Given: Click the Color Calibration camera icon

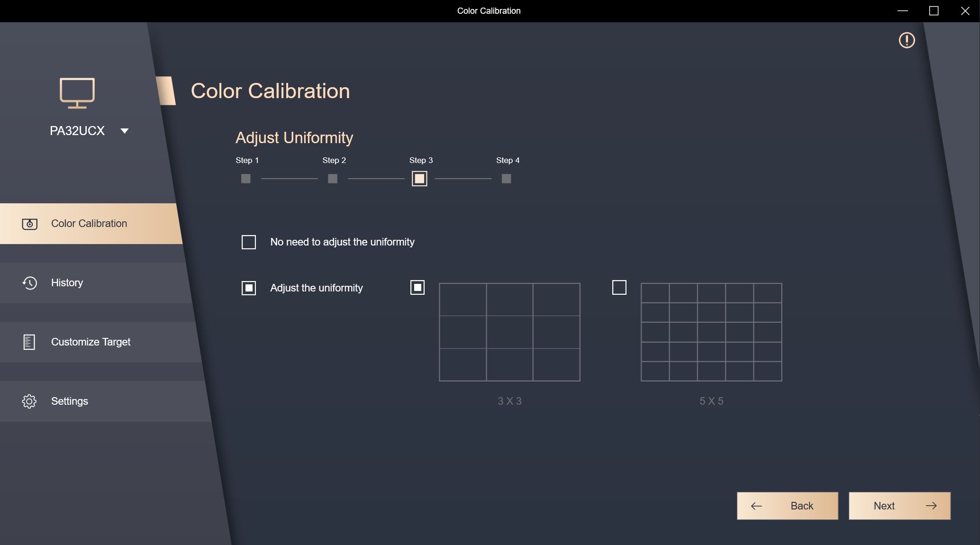Looking at the screenshot, I should click(29, 224).
